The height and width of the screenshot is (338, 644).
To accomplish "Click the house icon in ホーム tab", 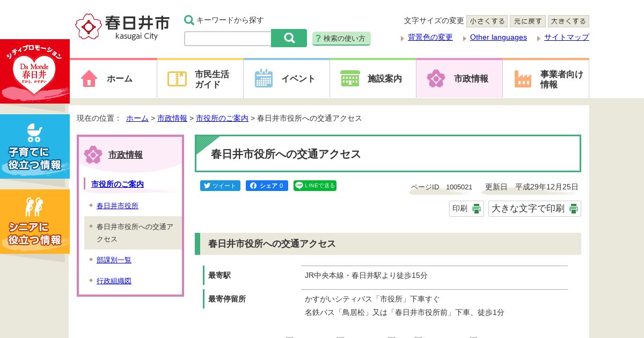I will click(89, 78).
